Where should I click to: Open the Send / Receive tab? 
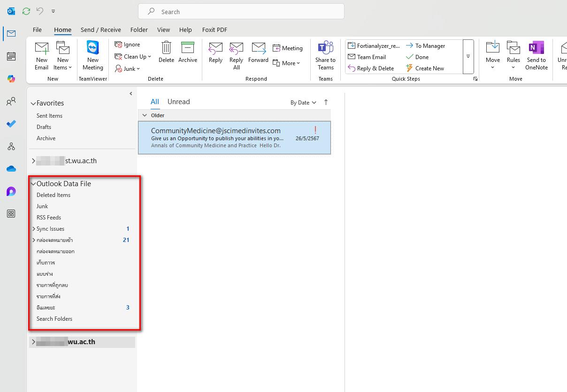[x=100, y=30]
